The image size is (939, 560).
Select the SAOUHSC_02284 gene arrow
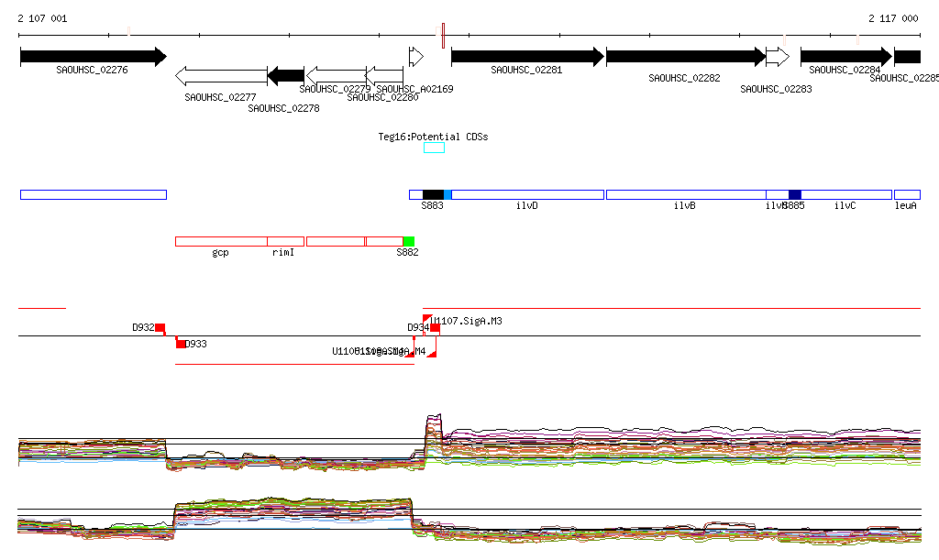coord(845,57)
